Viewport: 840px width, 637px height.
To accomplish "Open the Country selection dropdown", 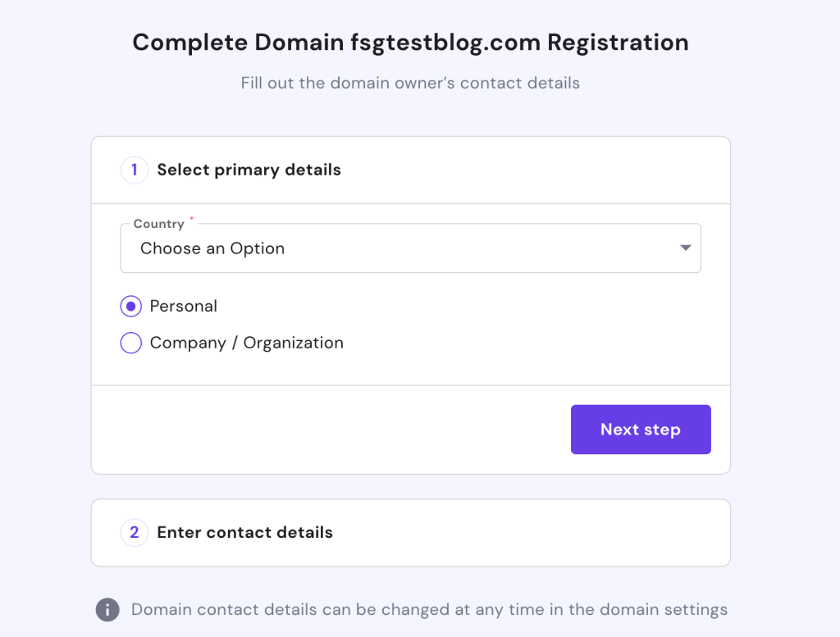I will pos(411,248).
